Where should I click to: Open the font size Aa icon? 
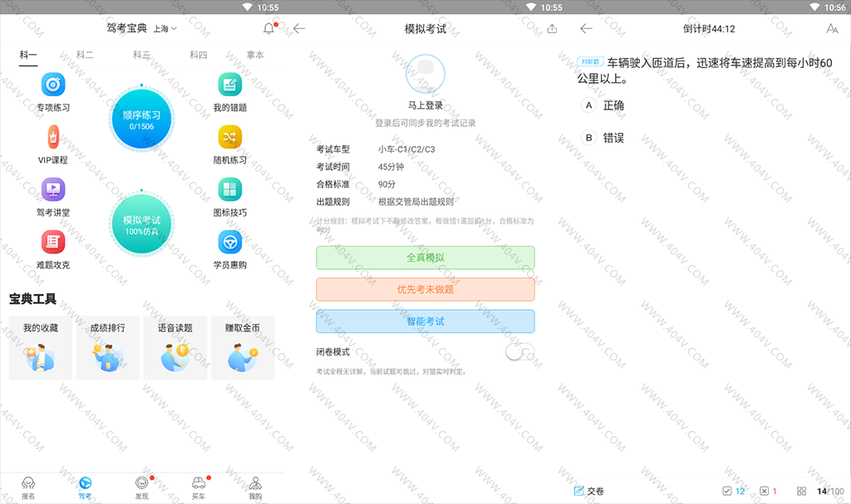(832, 29)
